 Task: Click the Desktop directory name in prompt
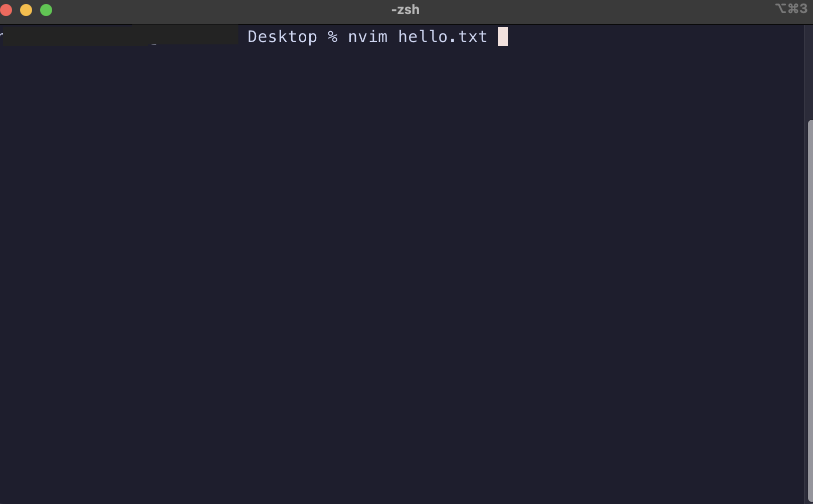283,37
